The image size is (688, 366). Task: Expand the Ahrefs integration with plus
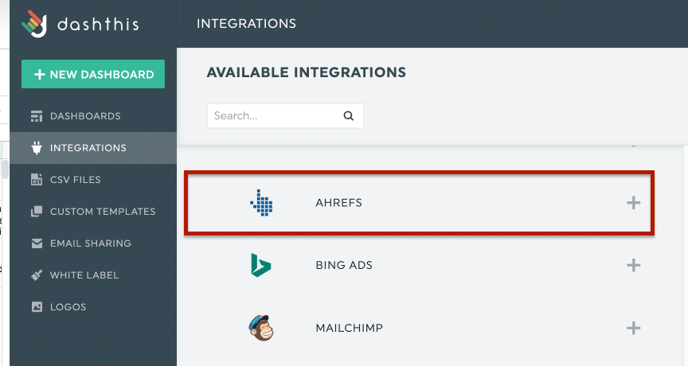tap(633, 203)
